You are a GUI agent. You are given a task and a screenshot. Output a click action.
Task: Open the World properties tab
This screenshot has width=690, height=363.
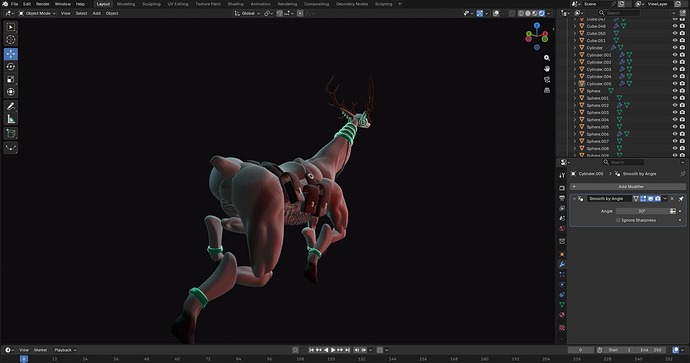562,228
